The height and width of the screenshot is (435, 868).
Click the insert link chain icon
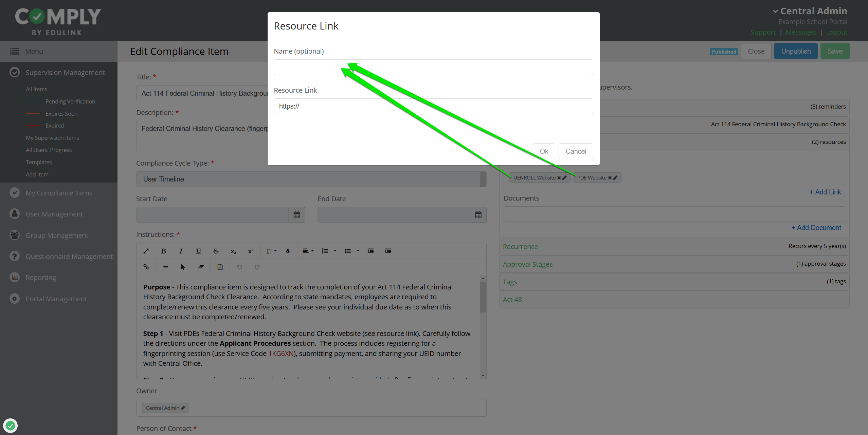[x=146, y=267]
